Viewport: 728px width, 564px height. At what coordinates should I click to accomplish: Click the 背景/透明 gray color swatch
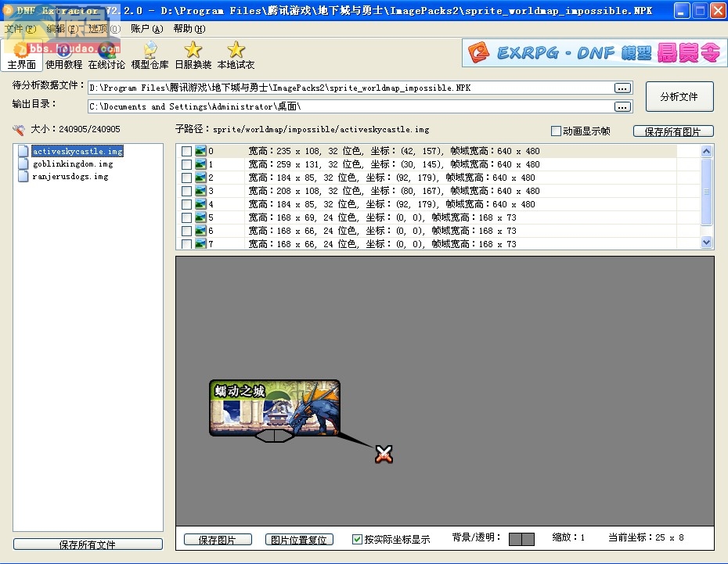pyautogui.click(x=521, y=539)
